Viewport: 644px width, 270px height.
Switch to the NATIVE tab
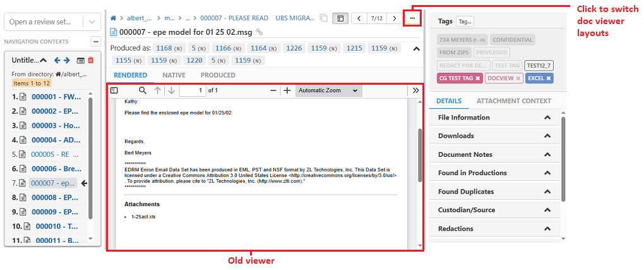tap(174, 75)
